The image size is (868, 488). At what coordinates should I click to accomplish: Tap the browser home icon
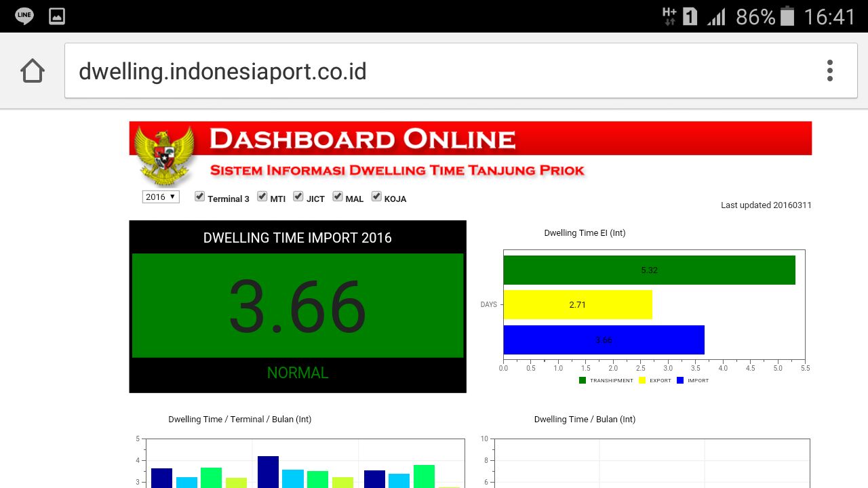click(x=33, y=70)
